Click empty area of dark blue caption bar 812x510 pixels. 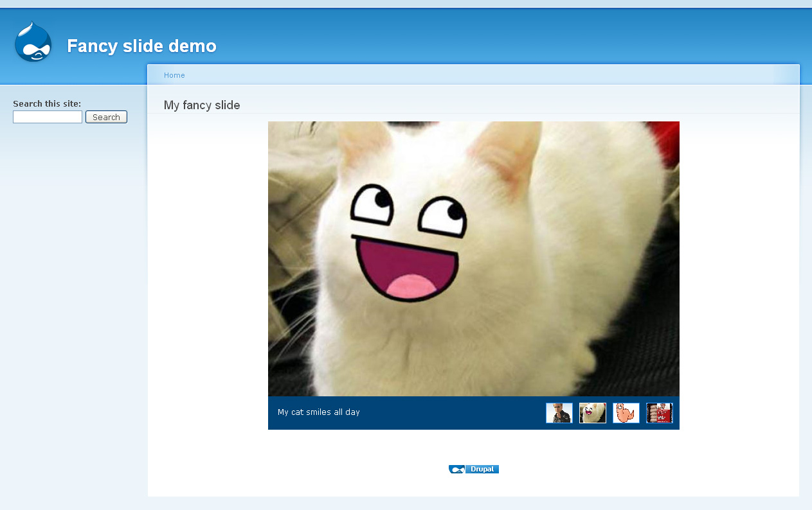[450, 413]
